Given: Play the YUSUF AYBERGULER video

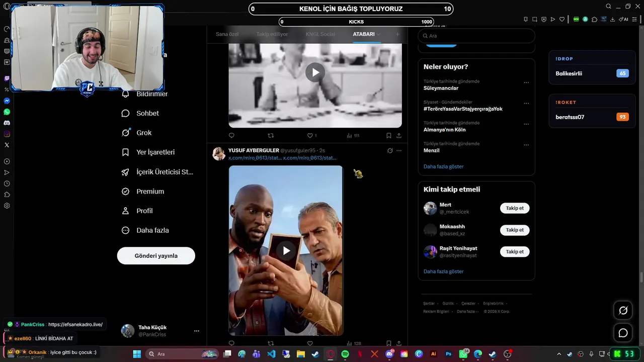Looking at the screenshot, I should pyautogui.click(x=286, y=250).
